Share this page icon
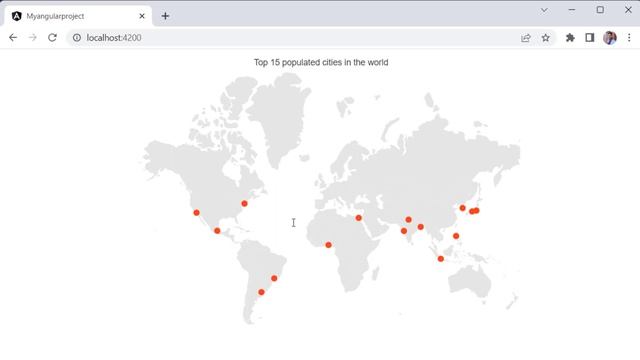This screenshot has height=360, width=640. click(526, 38)
